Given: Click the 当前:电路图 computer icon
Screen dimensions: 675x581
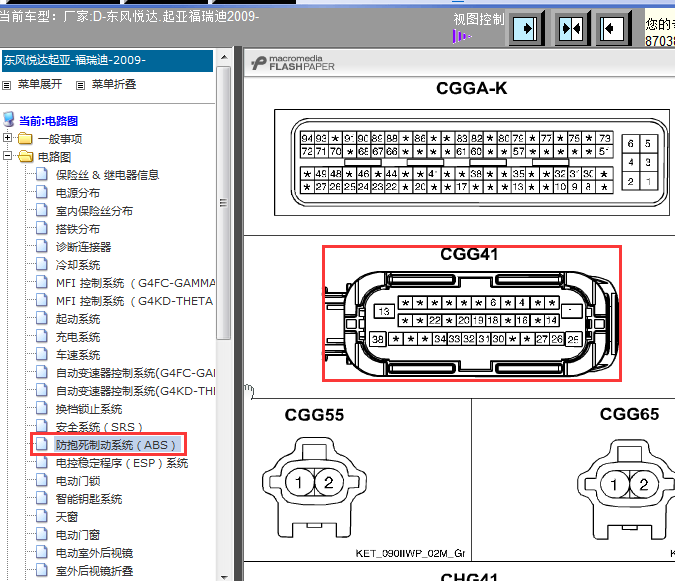Looking at the screenshot, I should coord(9,120).
